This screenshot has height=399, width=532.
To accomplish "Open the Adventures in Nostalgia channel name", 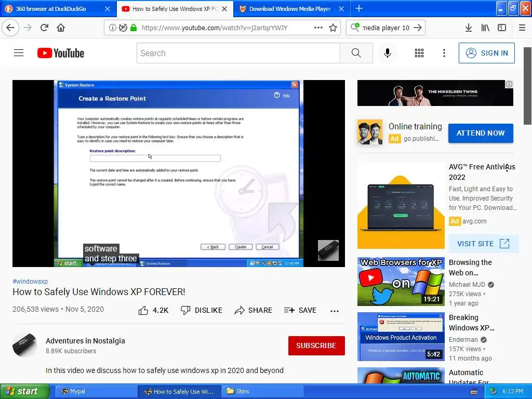I will pyautogui.click(x=85, y=341).
